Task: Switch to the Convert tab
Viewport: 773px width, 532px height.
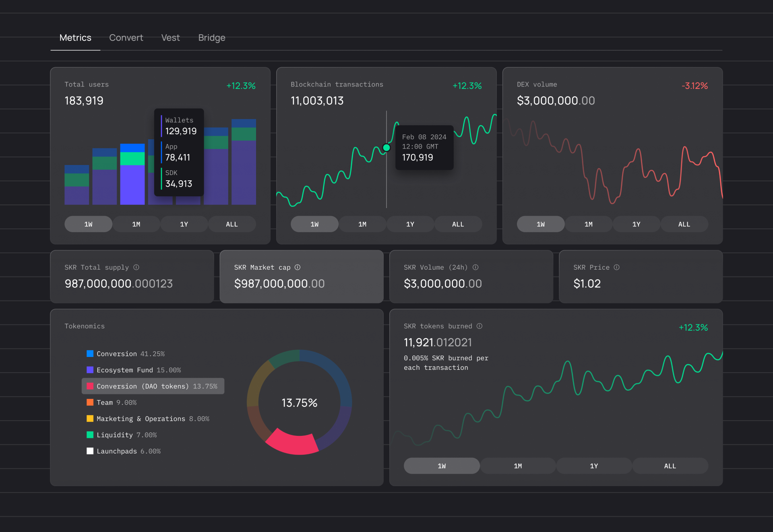Action: pos(126,38)
